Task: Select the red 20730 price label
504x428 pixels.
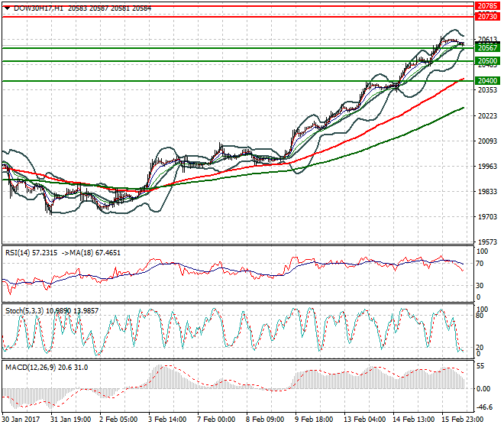Action: click(487, 16)
